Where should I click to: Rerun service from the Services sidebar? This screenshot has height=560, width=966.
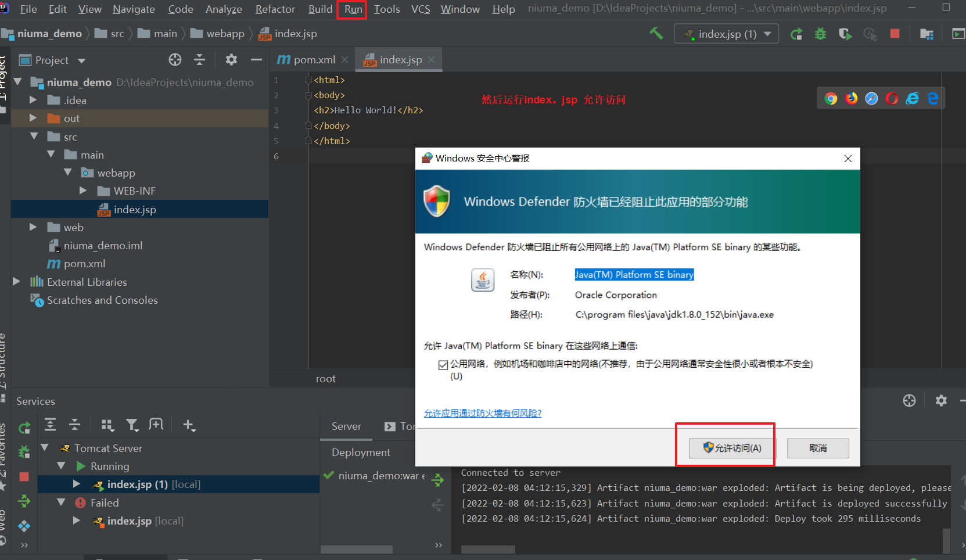click(24, 428)
